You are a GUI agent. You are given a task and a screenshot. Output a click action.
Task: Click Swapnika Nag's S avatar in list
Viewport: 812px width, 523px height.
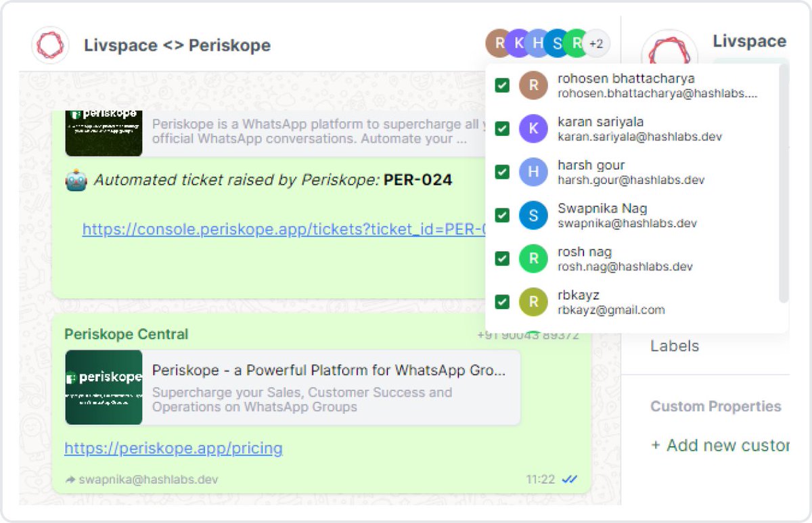(533, 215)
